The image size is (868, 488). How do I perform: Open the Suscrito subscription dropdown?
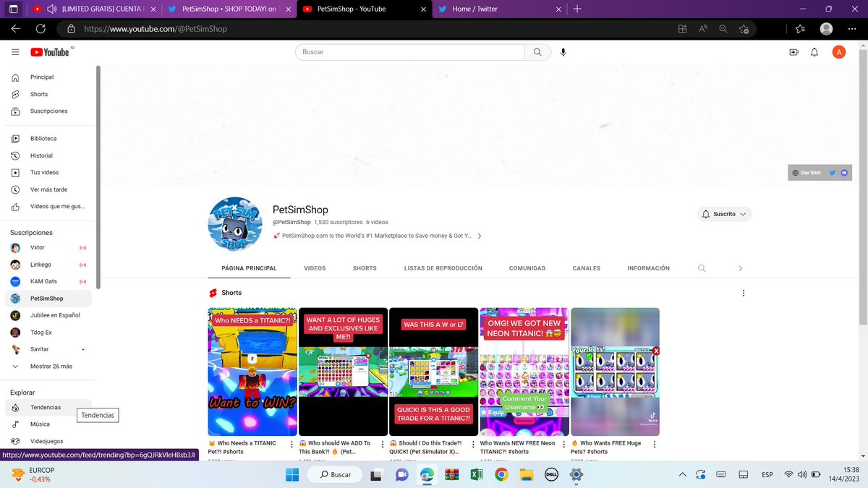pyautogui.click(x=724, y=214)
